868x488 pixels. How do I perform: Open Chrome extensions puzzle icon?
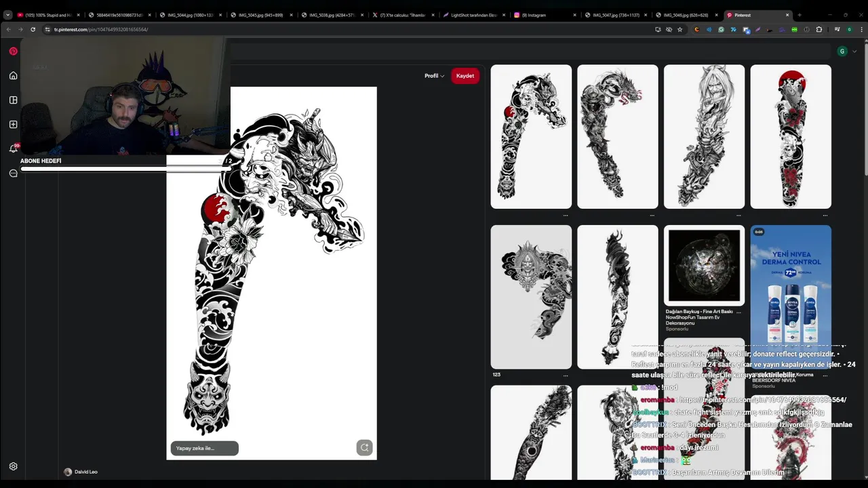819,29
